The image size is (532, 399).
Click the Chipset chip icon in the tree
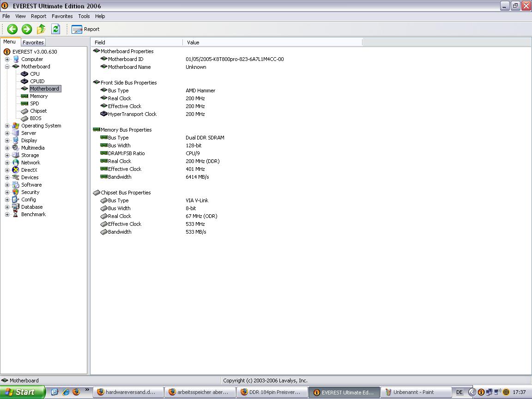(24, 111)
